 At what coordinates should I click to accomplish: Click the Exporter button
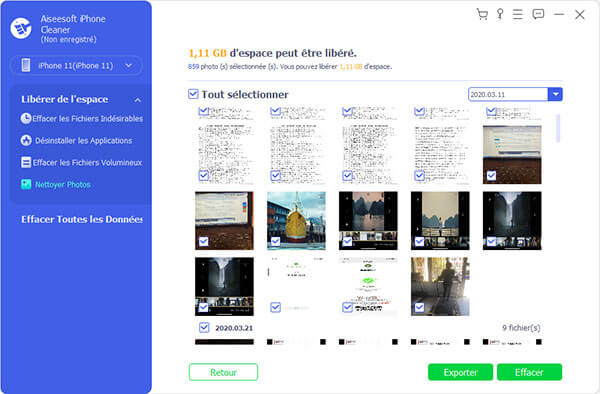(x=460, y=372)
